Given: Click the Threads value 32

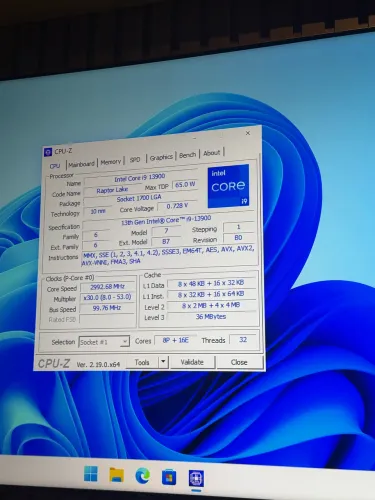Looking at the screenshot, I should (243, 340).
